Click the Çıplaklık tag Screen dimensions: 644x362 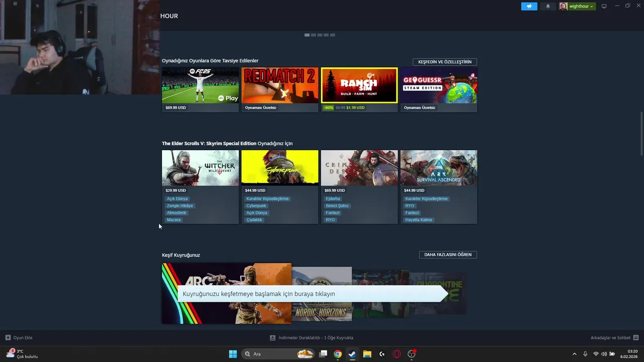tap(254, 220)
